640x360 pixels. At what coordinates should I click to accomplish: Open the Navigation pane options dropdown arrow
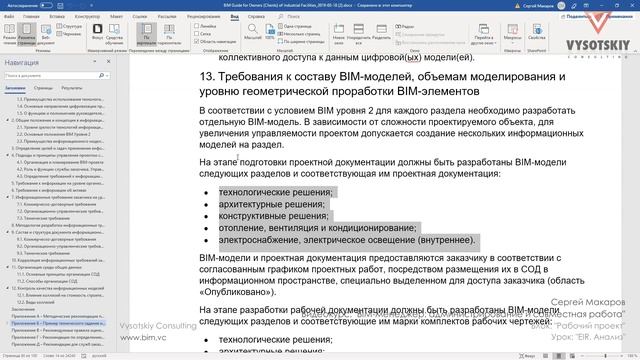[95, 62]
